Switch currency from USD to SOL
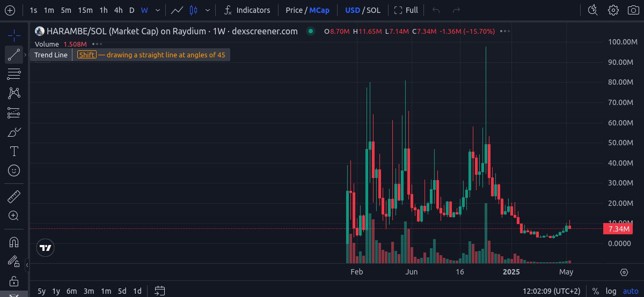The image size is (644, 297). pyautogui.click(x=373, y=10)
